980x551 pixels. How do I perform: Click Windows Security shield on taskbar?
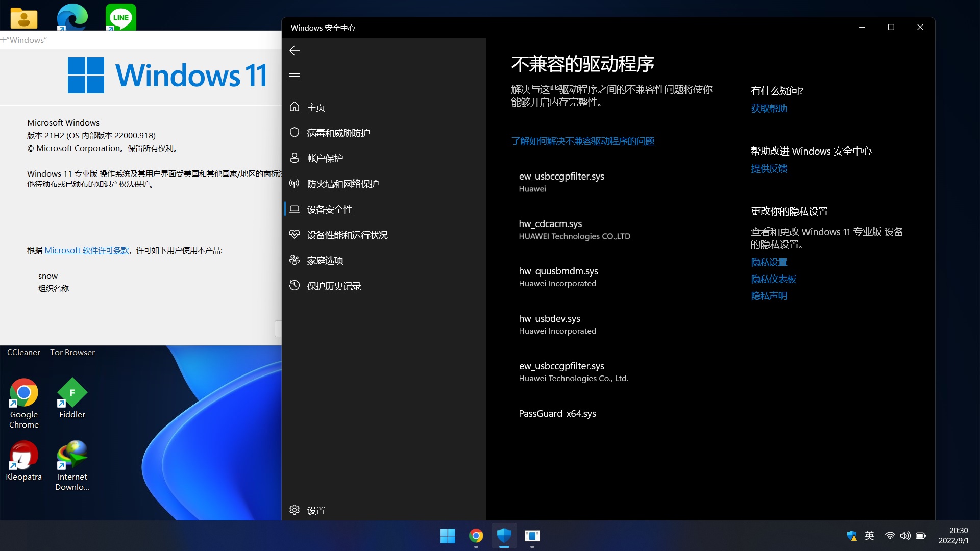coord(504,536)
